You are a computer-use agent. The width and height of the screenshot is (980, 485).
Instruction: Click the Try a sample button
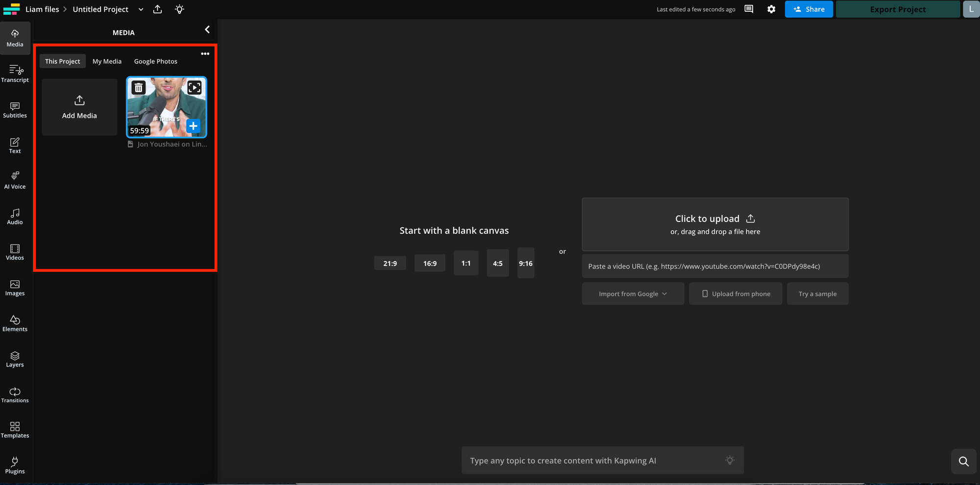tap(817, 293)
